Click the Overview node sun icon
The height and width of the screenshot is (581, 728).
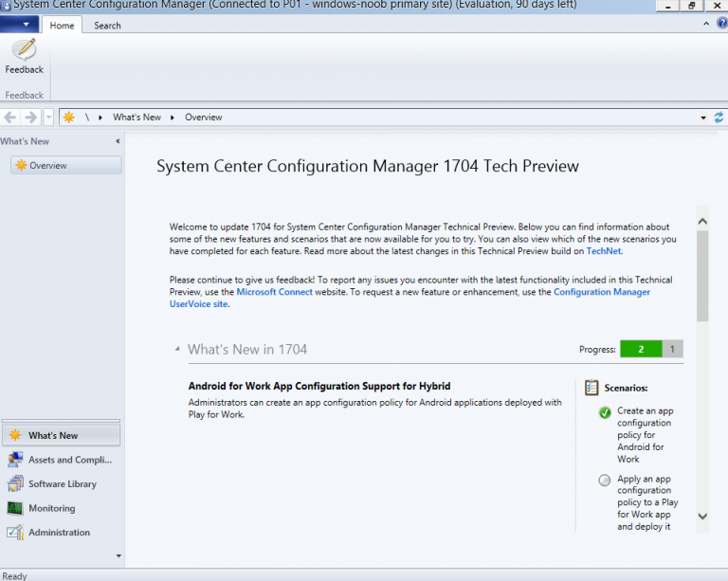pos(21,165)
